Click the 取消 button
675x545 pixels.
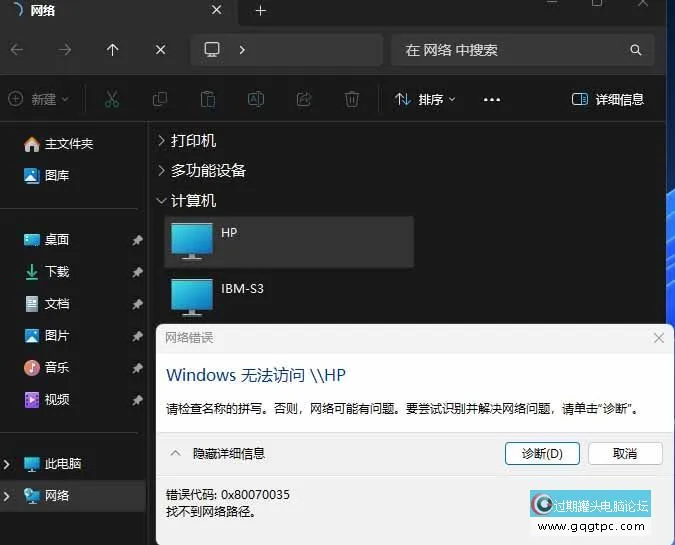point(625,453)
